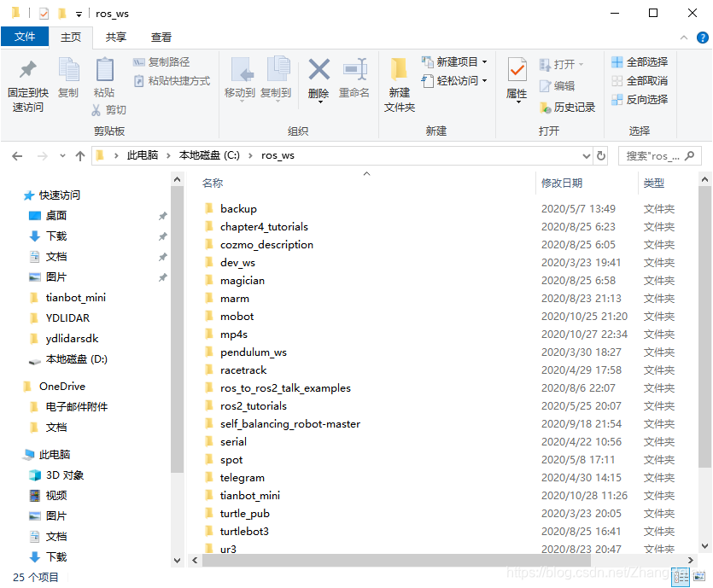This screenshot has height=588, width=713.
Task: Click 此电脑 in the address bar
Action: pos(143,155)
